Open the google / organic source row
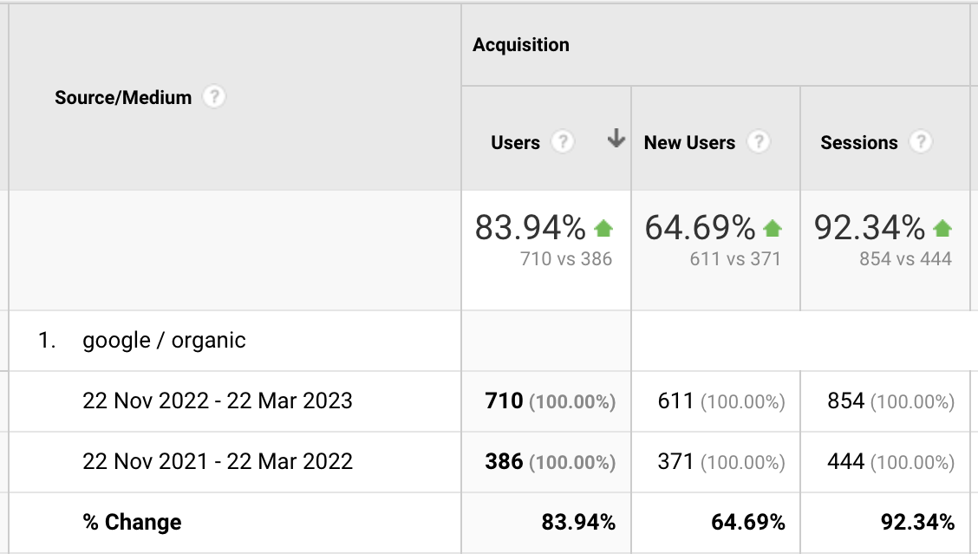Image resolution: width=978 pixels, height=560 pixels. (x=164, y=341)
